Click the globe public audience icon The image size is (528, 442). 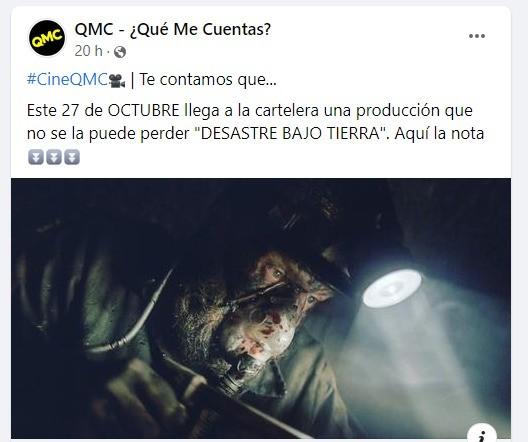120,52
